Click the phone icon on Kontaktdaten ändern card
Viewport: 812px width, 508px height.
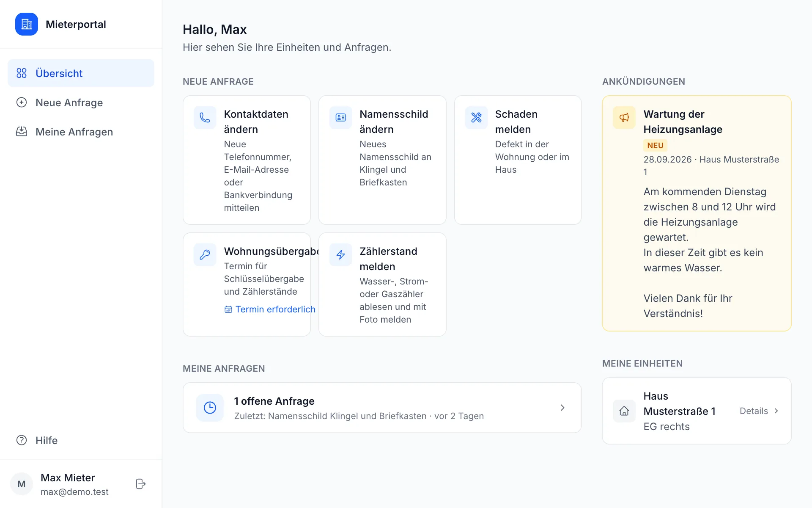205,117
